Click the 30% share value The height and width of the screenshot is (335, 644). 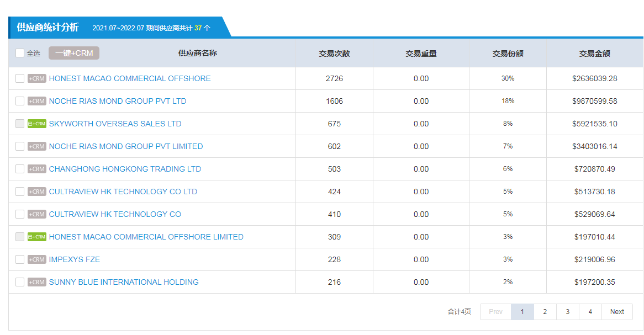click(x=508, y=78)
